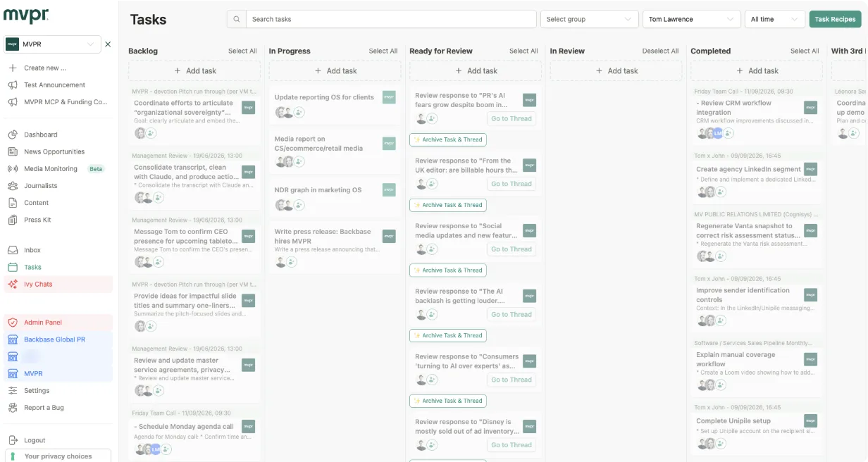Open Schedule Monday agenda call task card
The height and width of the screenshot is (462, 868).
194,438
